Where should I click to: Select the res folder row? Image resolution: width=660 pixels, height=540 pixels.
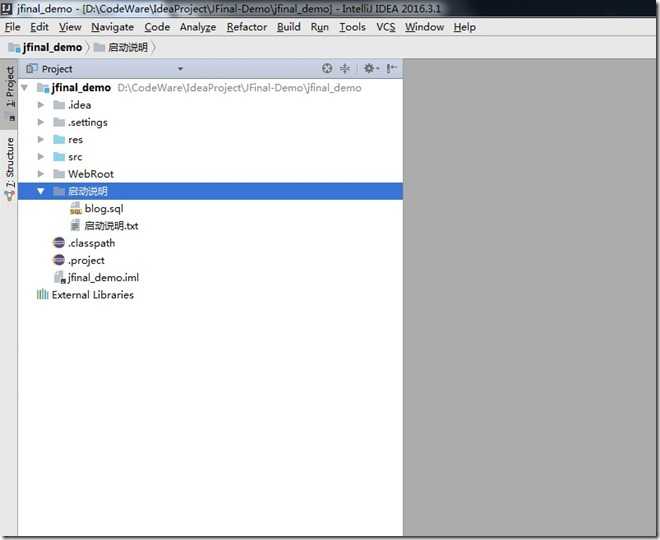[x=210, y=139]
